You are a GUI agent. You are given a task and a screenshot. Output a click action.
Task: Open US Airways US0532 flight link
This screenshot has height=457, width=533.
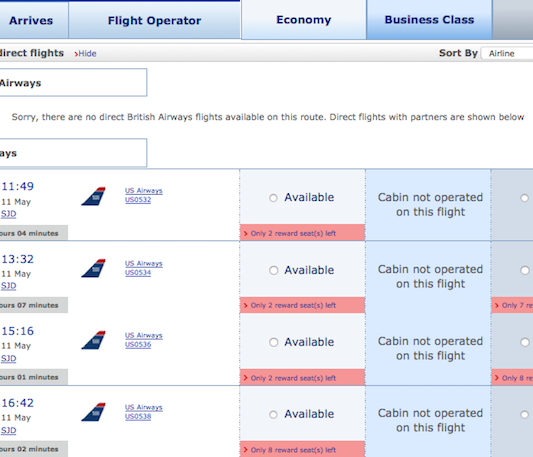pyautogui.click(x=143, y=195)
